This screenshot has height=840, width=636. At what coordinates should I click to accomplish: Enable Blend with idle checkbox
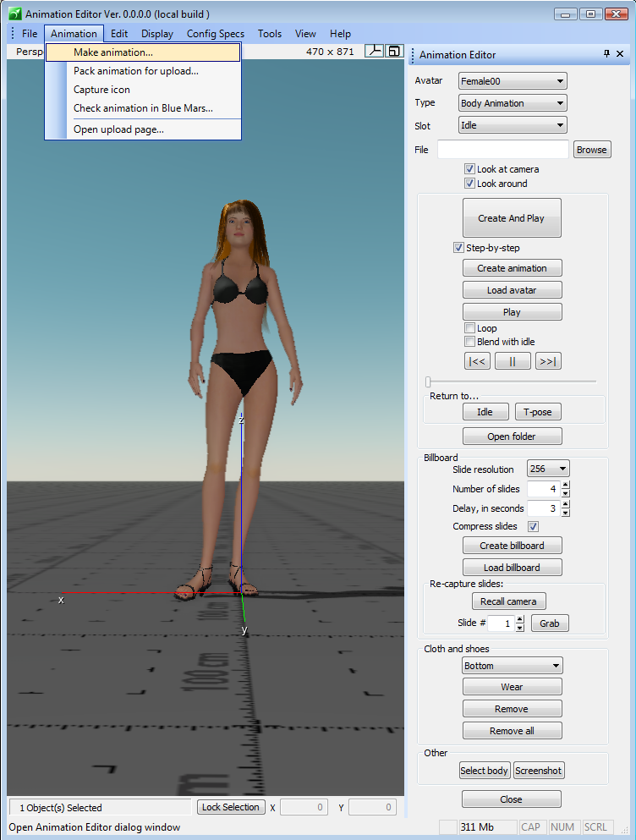[469, 341]
